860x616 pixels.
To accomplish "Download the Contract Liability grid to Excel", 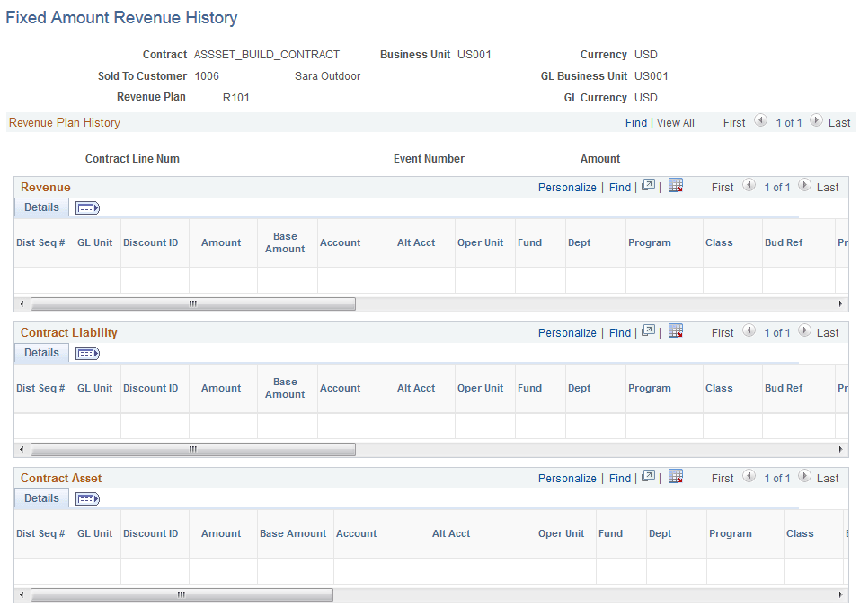I will (676, 332).
